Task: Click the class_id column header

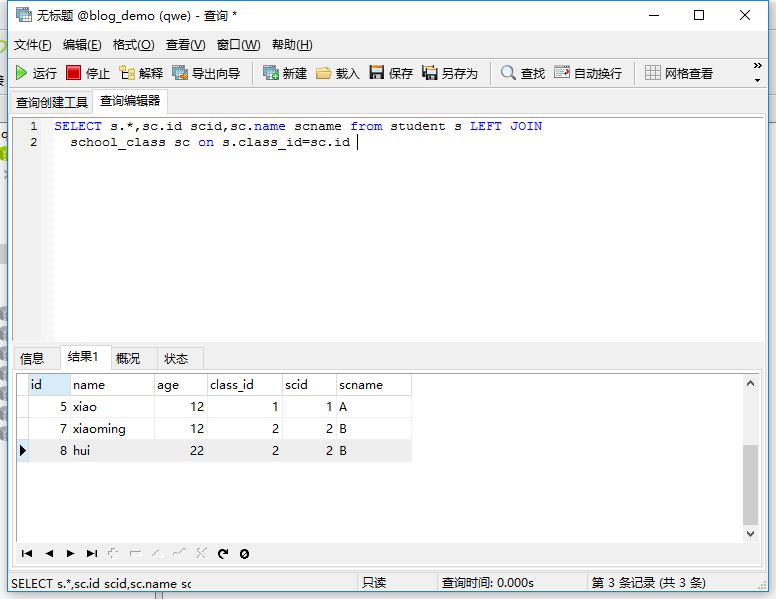Action: [232, 385]
